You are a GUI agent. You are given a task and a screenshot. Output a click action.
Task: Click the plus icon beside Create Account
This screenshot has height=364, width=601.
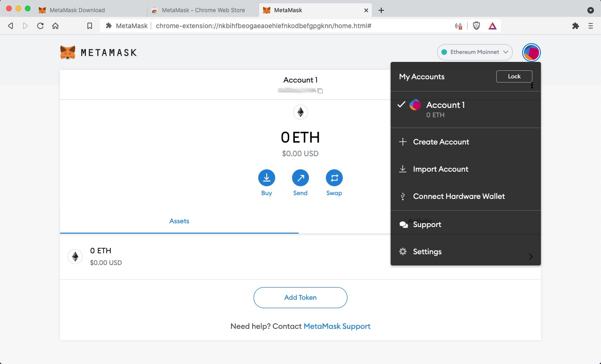[x=403, y=142]
